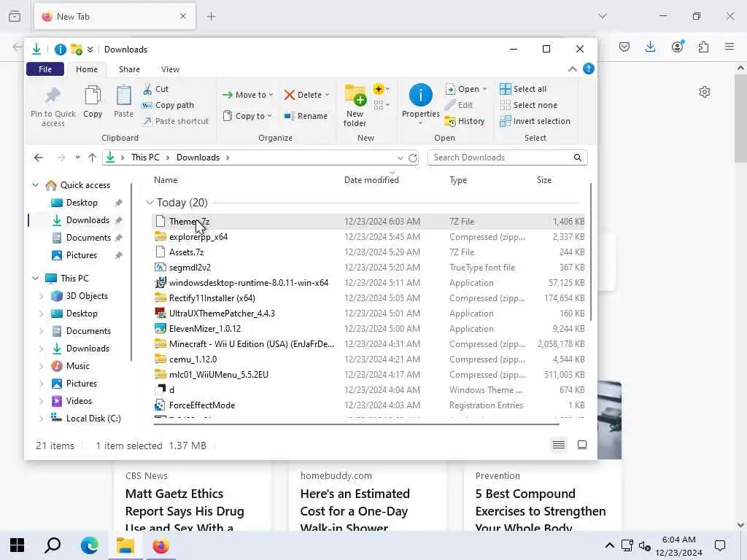Click Firefox downloads arrow icon

point(650,47)
